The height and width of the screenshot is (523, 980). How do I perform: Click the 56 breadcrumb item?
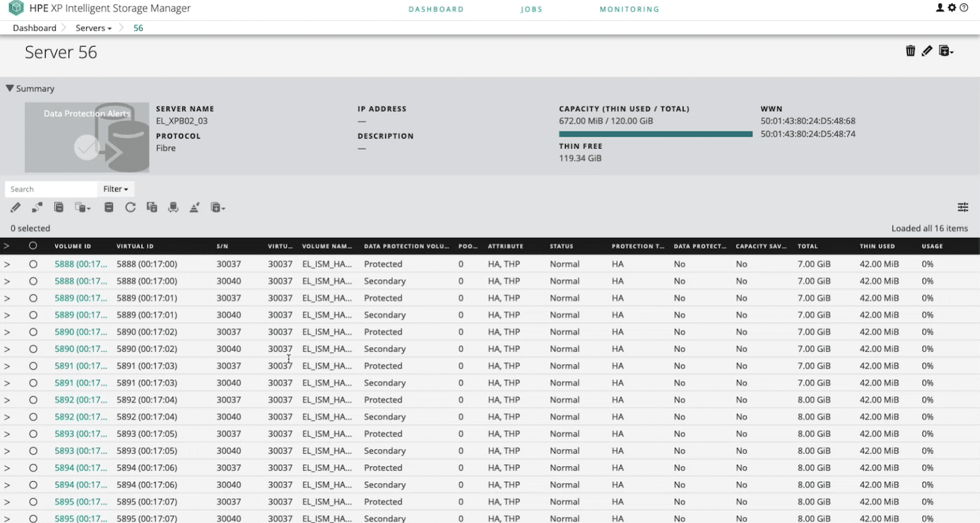coord(138,28)
